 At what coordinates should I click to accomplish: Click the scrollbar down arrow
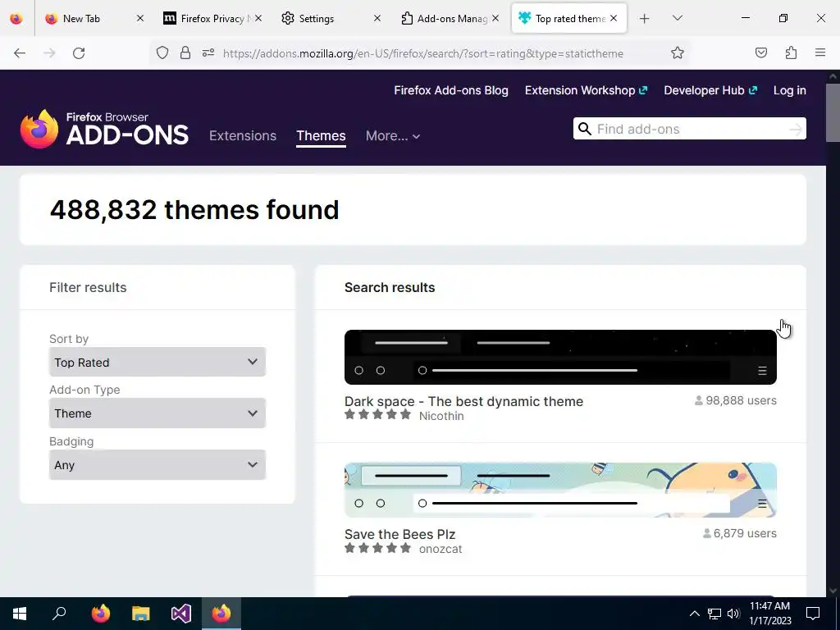point(833,591)
